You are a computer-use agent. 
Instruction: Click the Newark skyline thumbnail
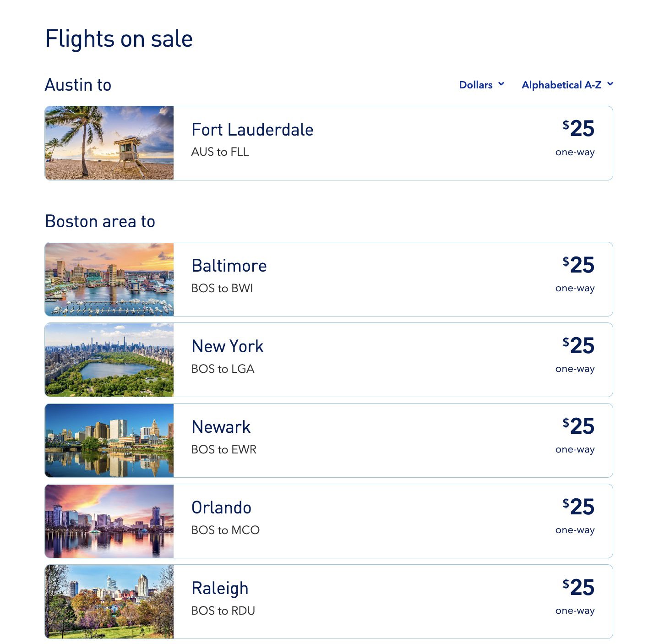pyautogui.click(x=109, y=440)
